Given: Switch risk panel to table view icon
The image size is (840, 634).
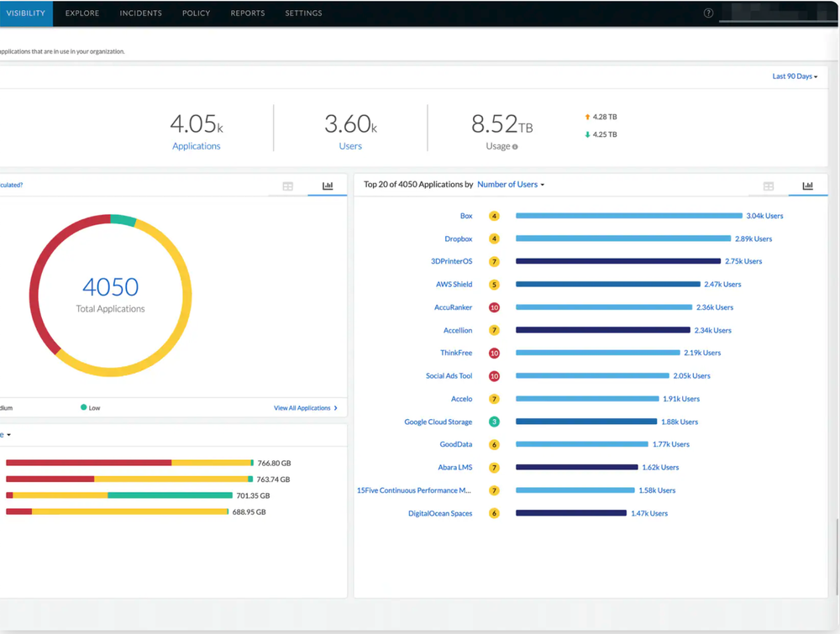Looking at the screenshot, I should (x=287, y=186).
